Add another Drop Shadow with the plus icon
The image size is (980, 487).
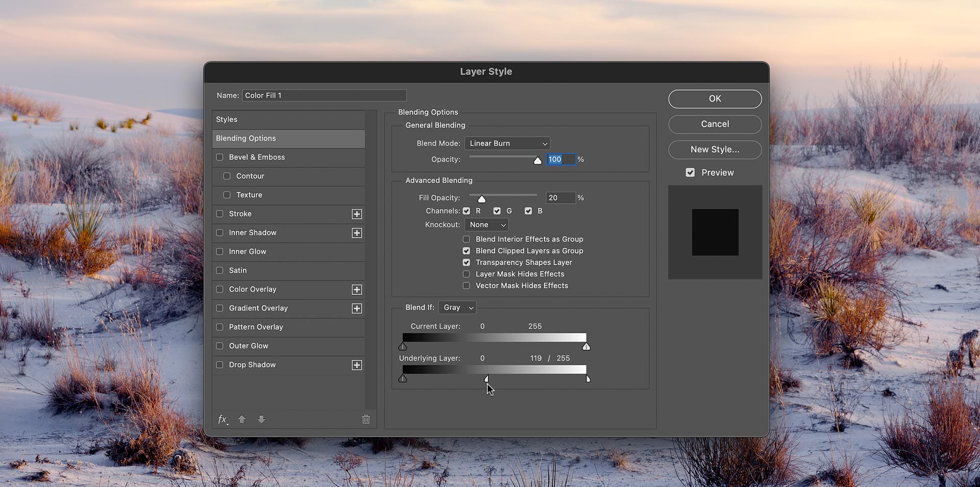pos(357,365)
